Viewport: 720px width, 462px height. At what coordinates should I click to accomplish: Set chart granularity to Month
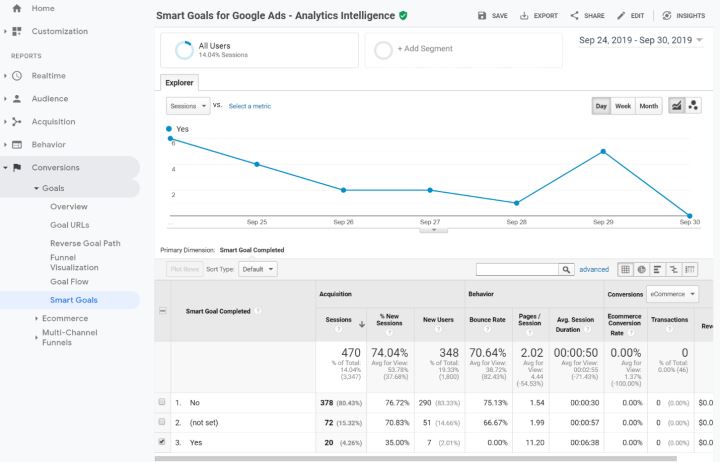pyautogui.click(x=649, y=106)
